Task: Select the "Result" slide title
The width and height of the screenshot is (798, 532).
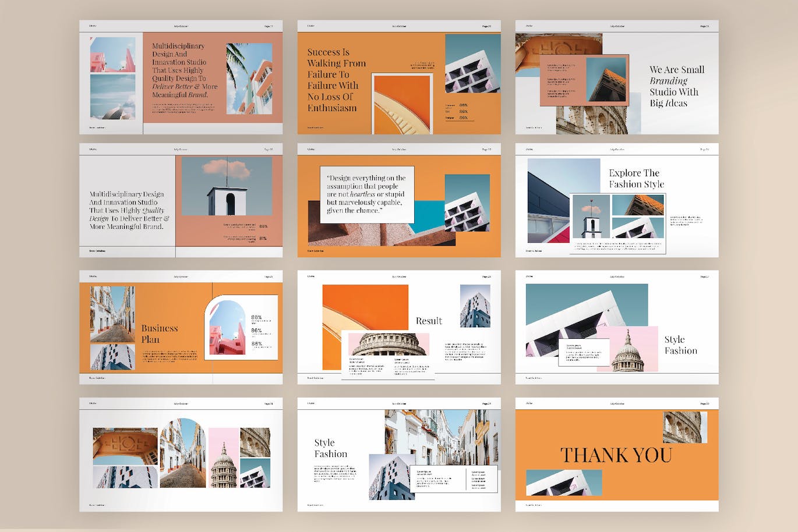Action: tap(429, 320)
